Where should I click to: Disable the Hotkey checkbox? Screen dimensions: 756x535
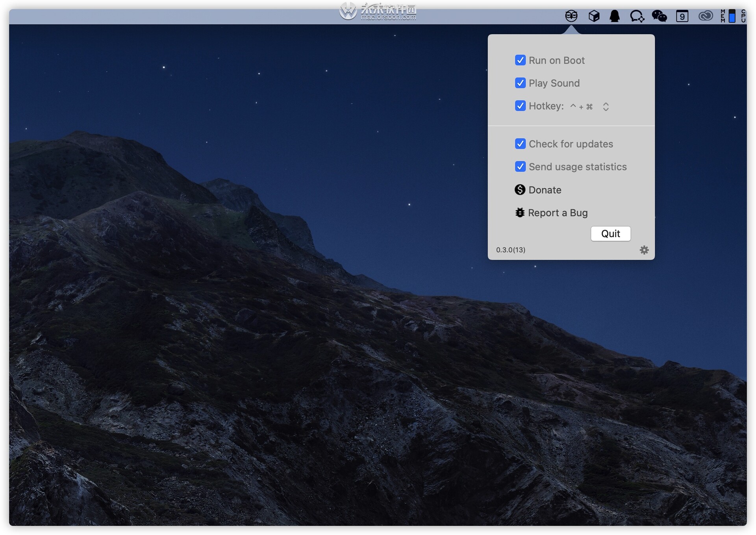coord(520,106)
